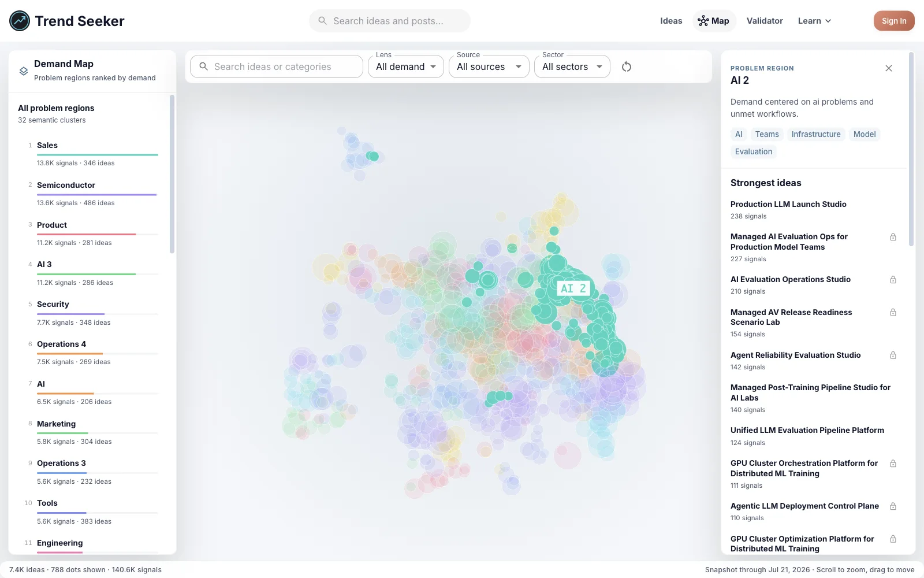Click '7.4K ideas · 788 dots shown' status text
The image size is (924, 578).
click(57, 569)
